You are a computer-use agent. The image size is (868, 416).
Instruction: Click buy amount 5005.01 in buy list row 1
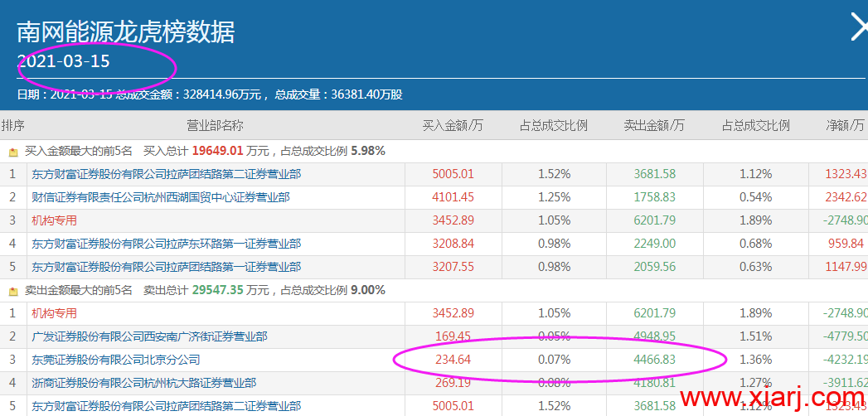[x=453, y=174]
